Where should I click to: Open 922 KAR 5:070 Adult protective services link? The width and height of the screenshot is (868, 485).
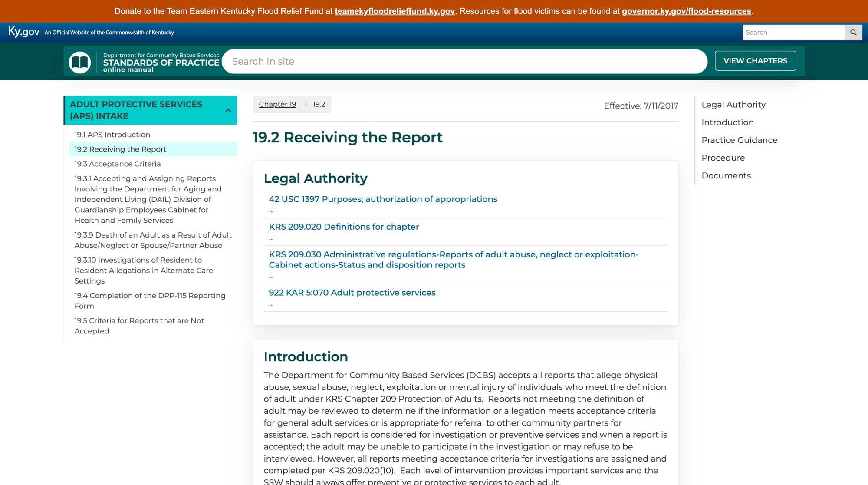tap(352, 293)
